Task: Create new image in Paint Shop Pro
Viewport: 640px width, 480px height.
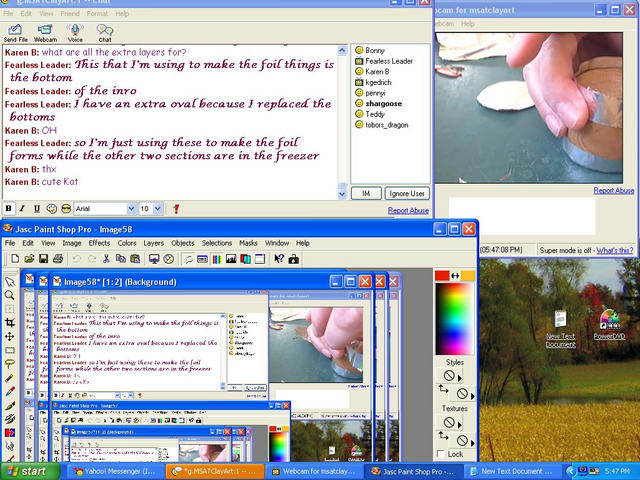Action: coord(15,258)
